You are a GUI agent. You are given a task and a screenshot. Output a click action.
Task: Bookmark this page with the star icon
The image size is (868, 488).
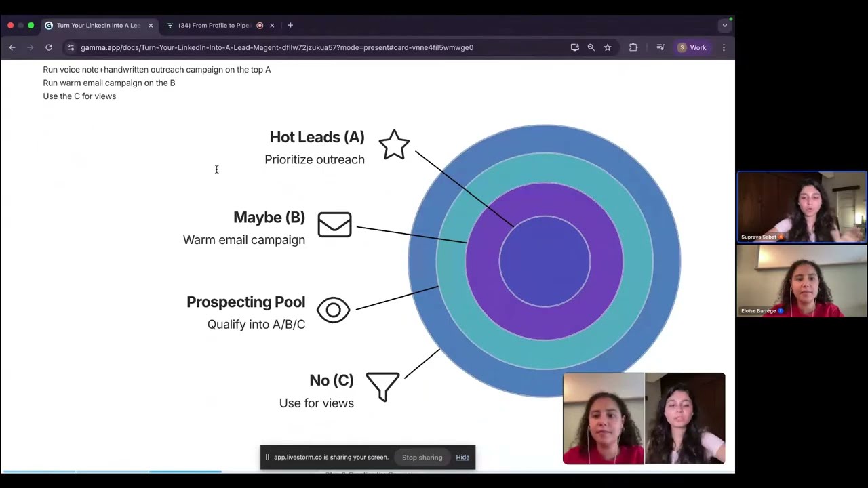pyautogui.click(x=608, y=47)
